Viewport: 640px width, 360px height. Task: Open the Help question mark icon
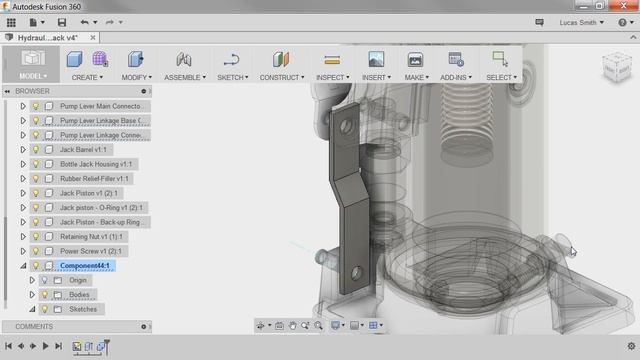pos(622,22)
